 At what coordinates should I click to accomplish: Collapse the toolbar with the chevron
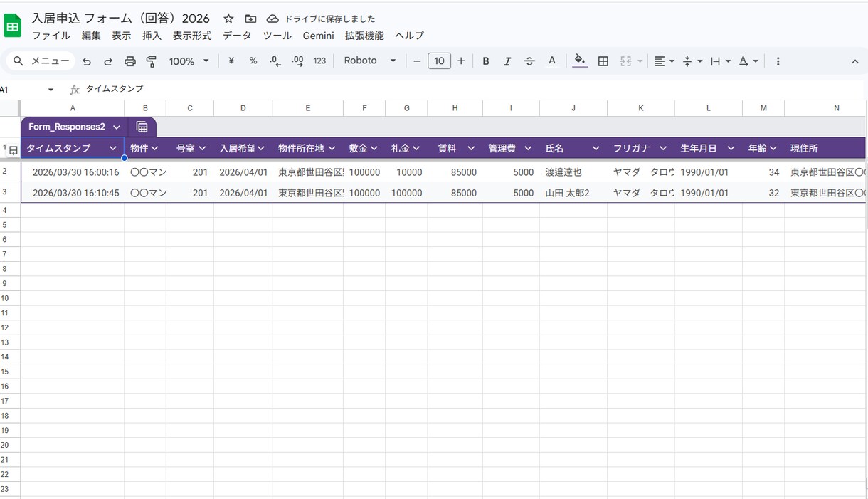tap(855, 61)
